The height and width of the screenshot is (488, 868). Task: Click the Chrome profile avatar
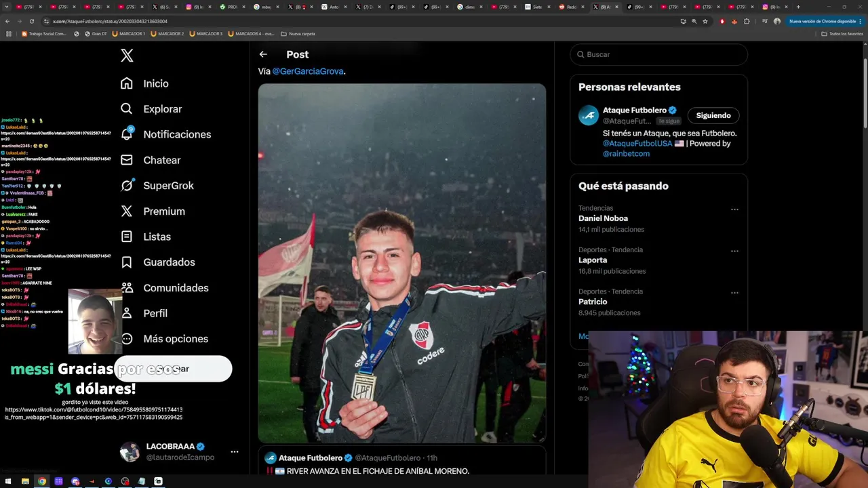tap(777, 21)
